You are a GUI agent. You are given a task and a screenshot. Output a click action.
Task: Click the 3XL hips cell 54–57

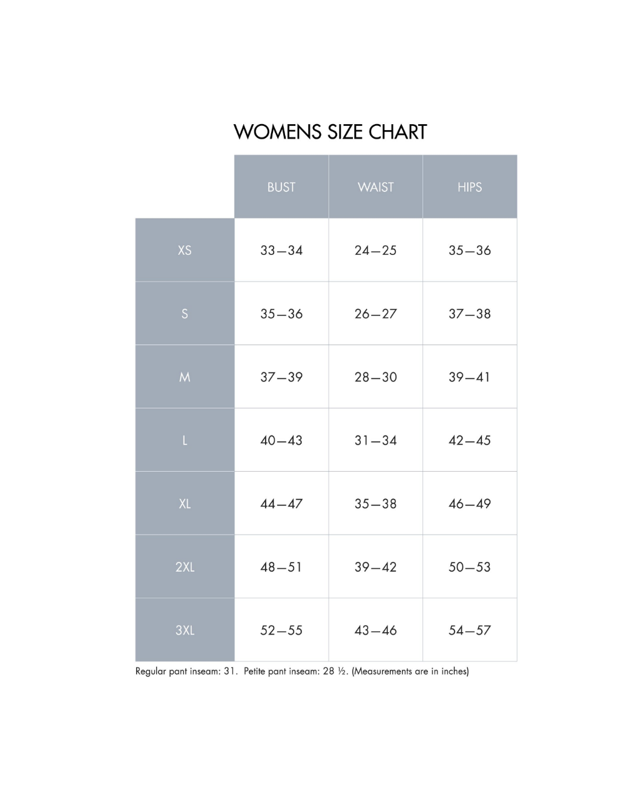[x=470, y=630]
